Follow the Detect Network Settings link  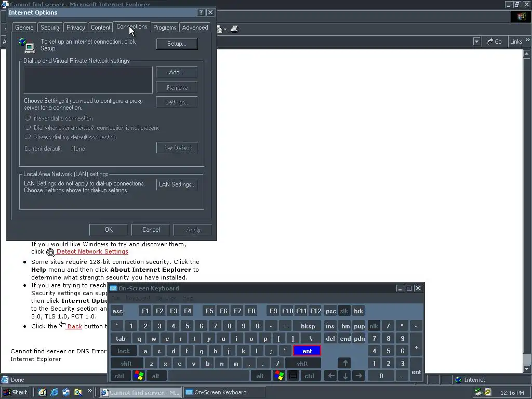click(x=92, y=252)
